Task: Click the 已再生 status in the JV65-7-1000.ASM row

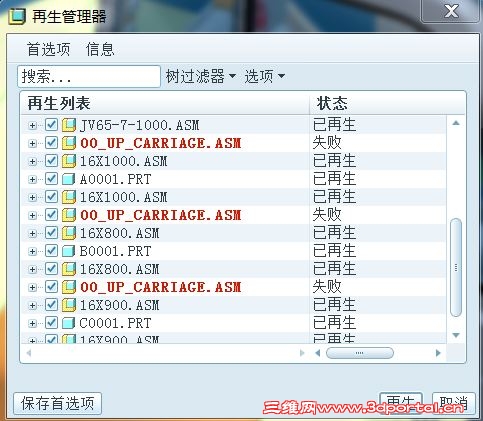Action: tap(335, 125)
